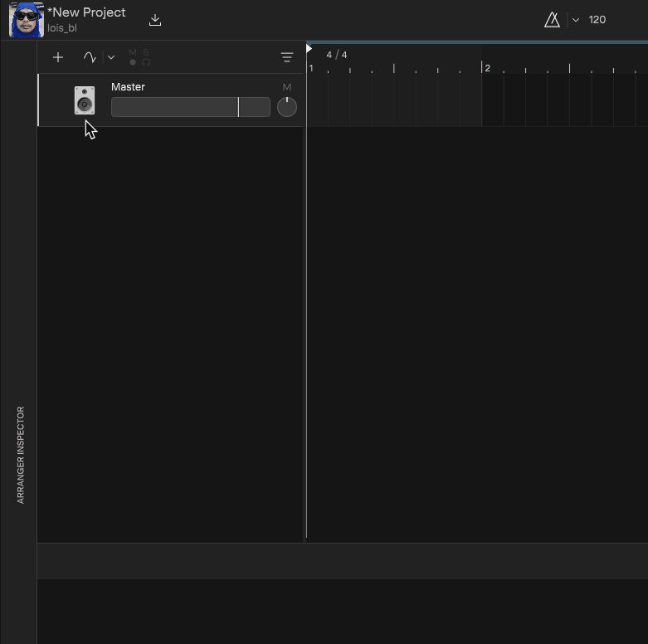The image size is (648, 644).
Task: Click the 4 / 4 time signature
Action: [x=337, y=55]
